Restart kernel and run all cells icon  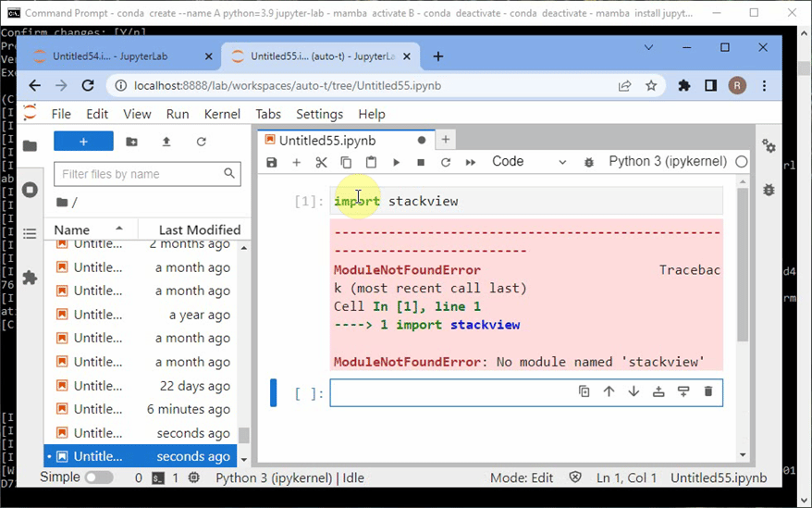[471, 162]
